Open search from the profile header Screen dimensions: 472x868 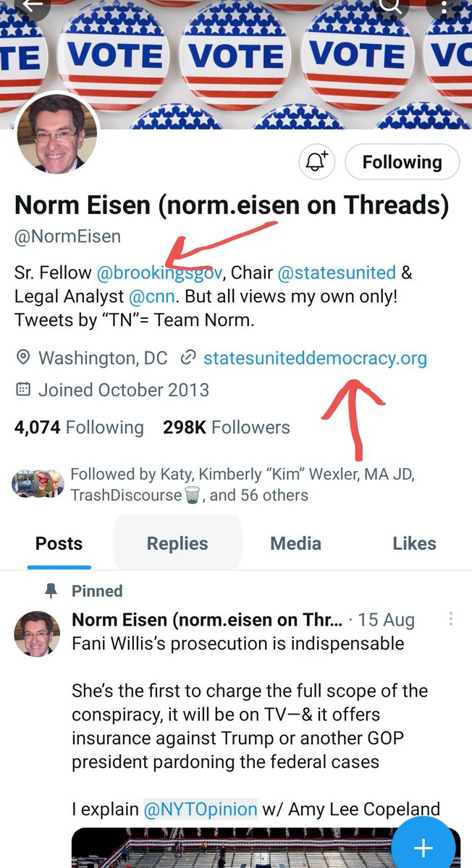[390, 7]
